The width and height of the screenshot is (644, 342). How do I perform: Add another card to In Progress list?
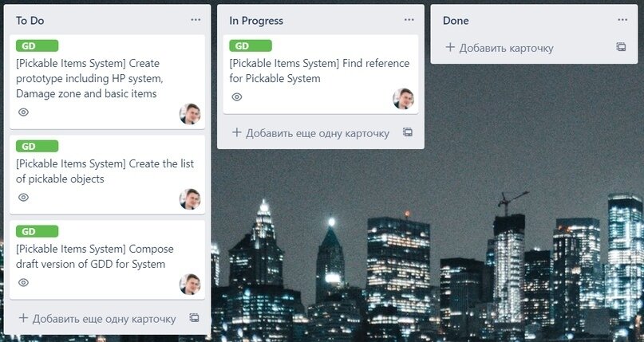point(311,133)
